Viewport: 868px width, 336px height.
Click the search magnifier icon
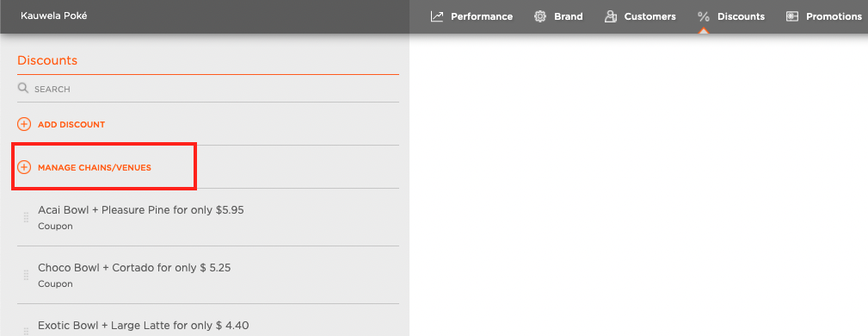point(22,88)
